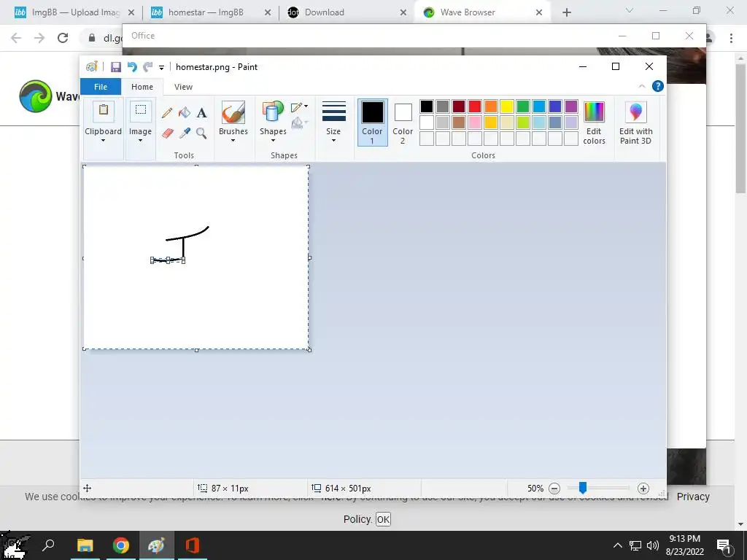
Task: Open Office app from taskbar
Action: pyautogui.click(x=193, y=545)
